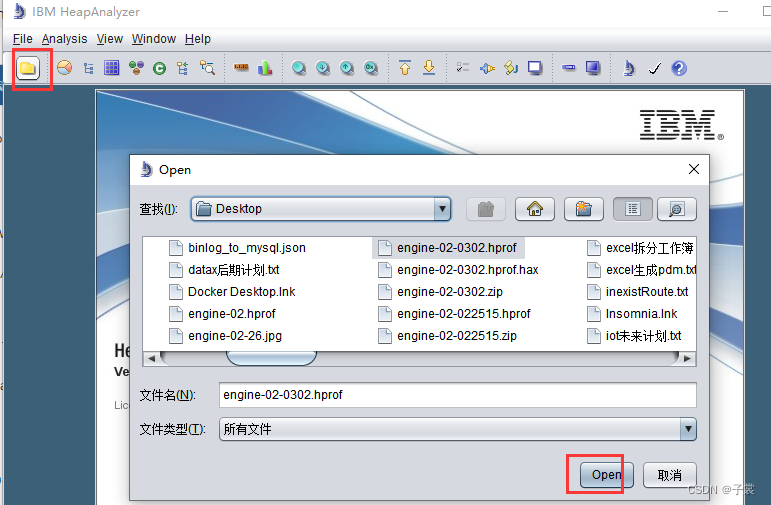Screen dimensions: 771x505
Task: Click the orange ruler toolbar icon
Action: [241, 67]
